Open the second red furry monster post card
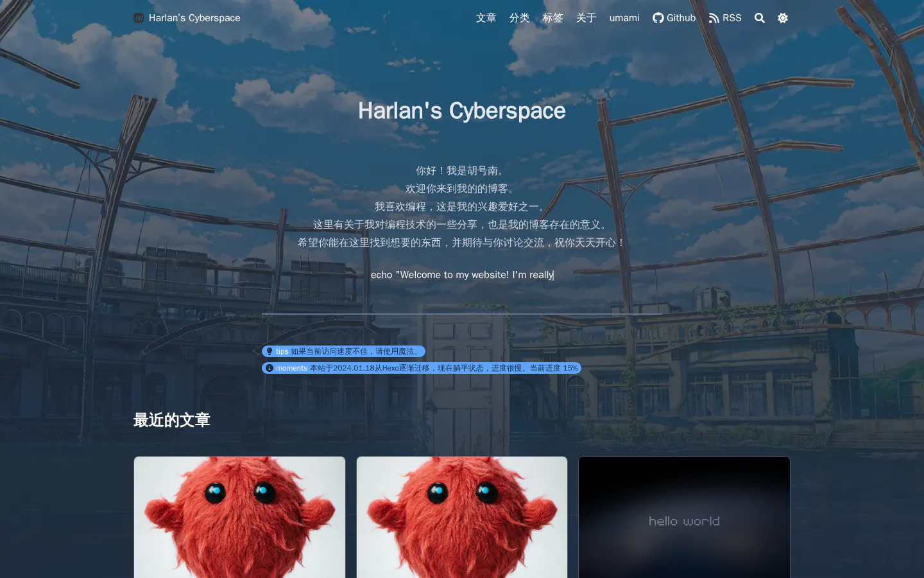Viewport: 924px width, 578px height. point(462,517)
